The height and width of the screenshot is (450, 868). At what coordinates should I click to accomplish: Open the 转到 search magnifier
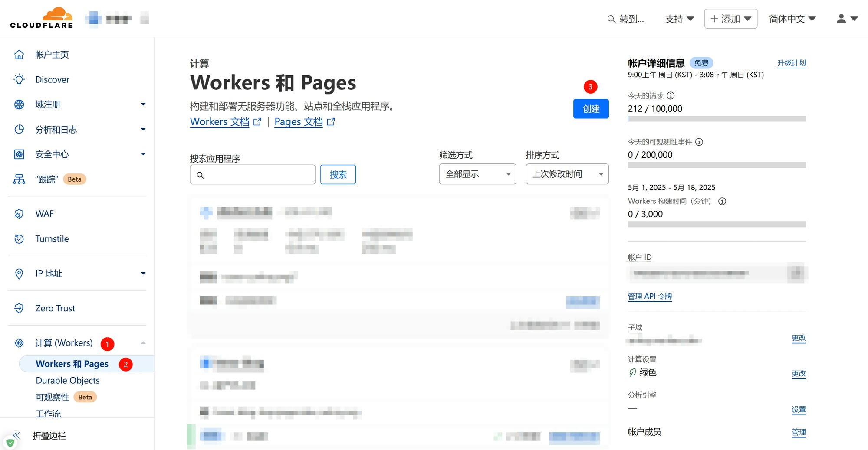[x=612, y=19]
